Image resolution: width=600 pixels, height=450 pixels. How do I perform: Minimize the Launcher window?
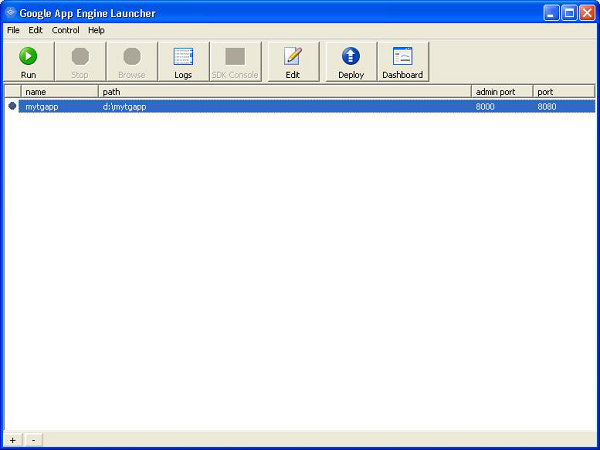(x=551, y=13)
